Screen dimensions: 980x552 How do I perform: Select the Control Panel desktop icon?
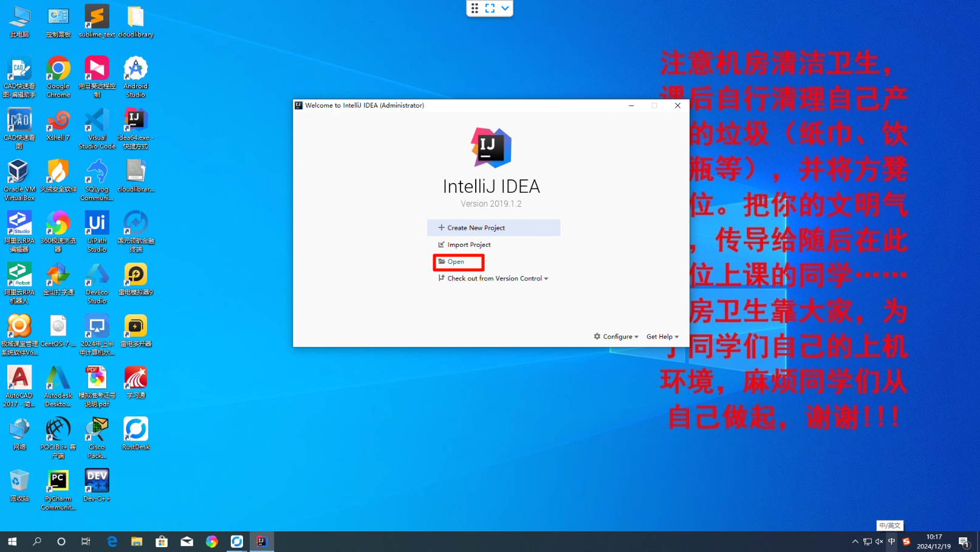click(58, 21)
